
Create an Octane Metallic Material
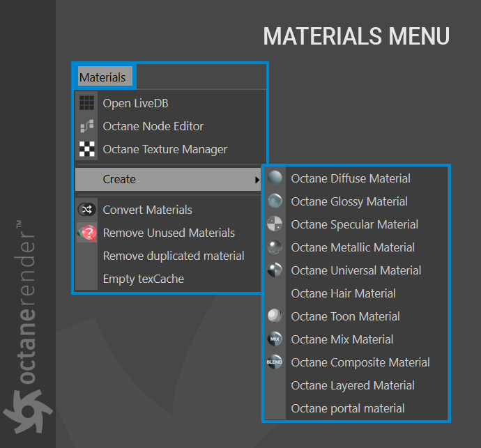356,247
